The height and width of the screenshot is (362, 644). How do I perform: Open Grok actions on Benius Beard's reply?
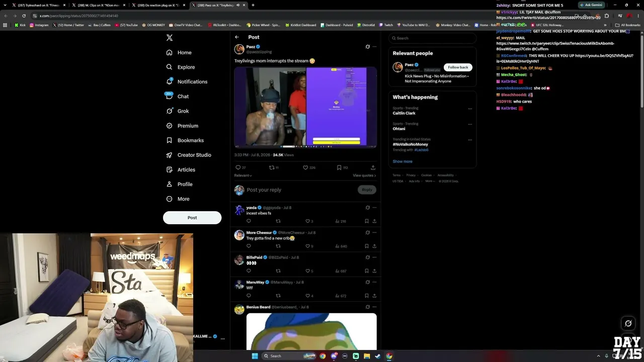368,307
